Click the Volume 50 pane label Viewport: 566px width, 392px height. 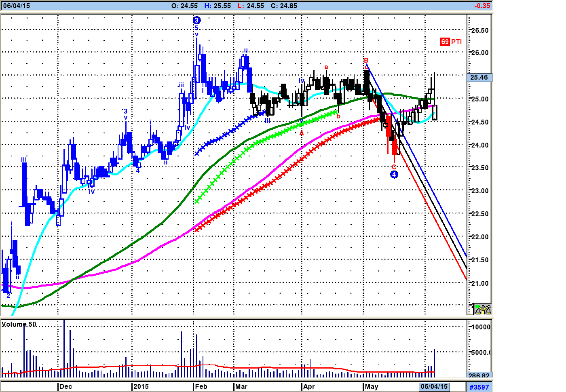click(19, 325)
